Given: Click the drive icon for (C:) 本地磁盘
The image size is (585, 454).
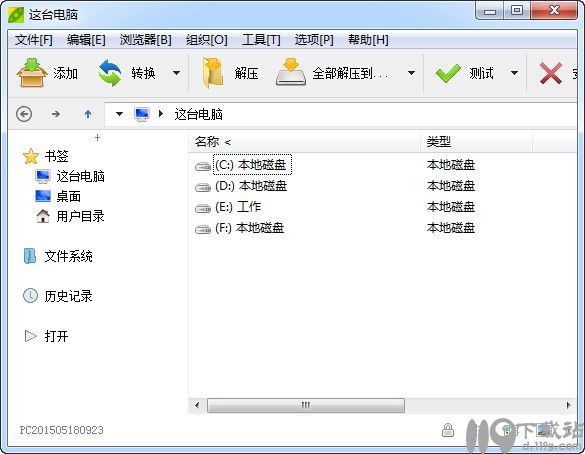Looking at the screenshot, I should (203, 166).
